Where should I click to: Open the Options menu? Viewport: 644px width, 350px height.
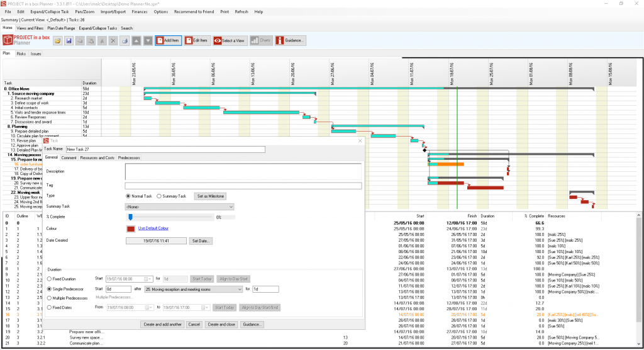pos(160,12)
